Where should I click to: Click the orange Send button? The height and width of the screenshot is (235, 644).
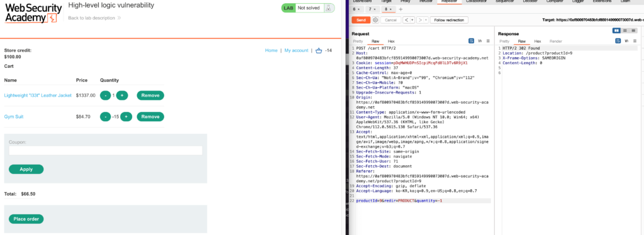pos(361,19)
